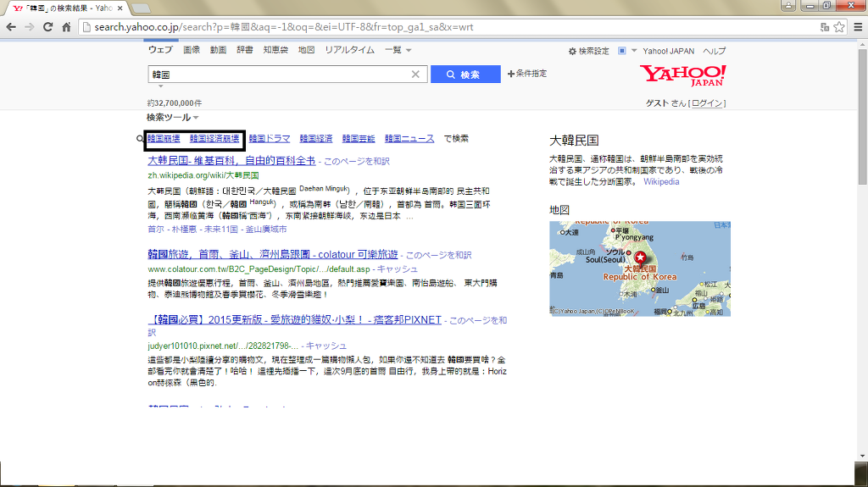The height and width of the screenshot is (487, 868).
Task: Click the 約32,700,000件 result count text
Action: pyautogui.click(x=175, y=103)
